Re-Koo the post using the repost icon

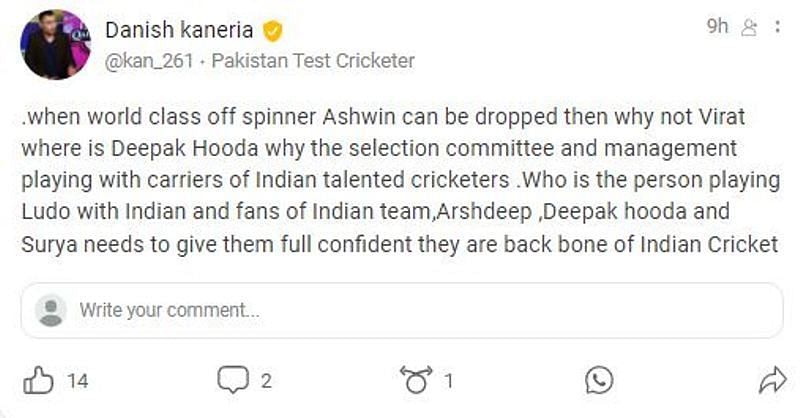click(x=414, y=380)
